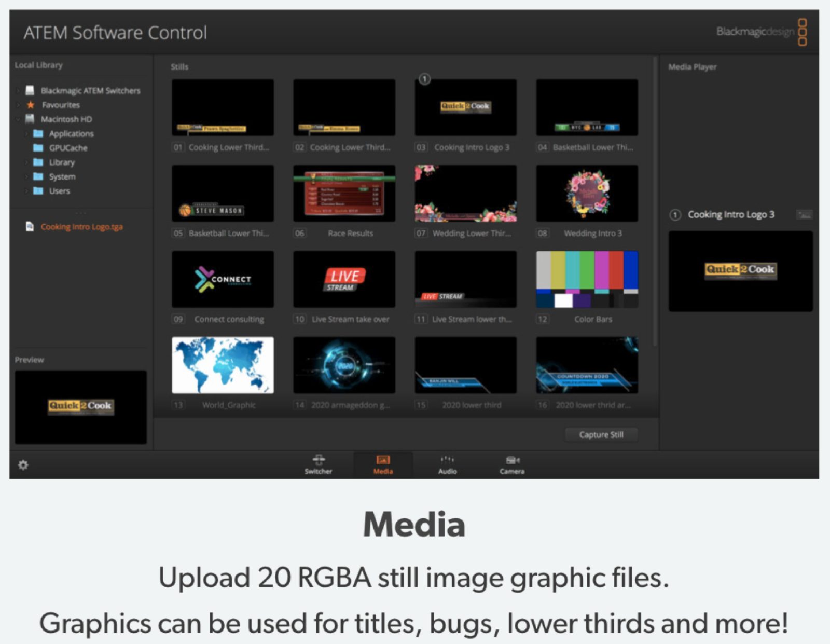Click the Stills panel vertical scrollbar
The height and width of the screenshot is (644, 830).
click(x=655, y=202)
